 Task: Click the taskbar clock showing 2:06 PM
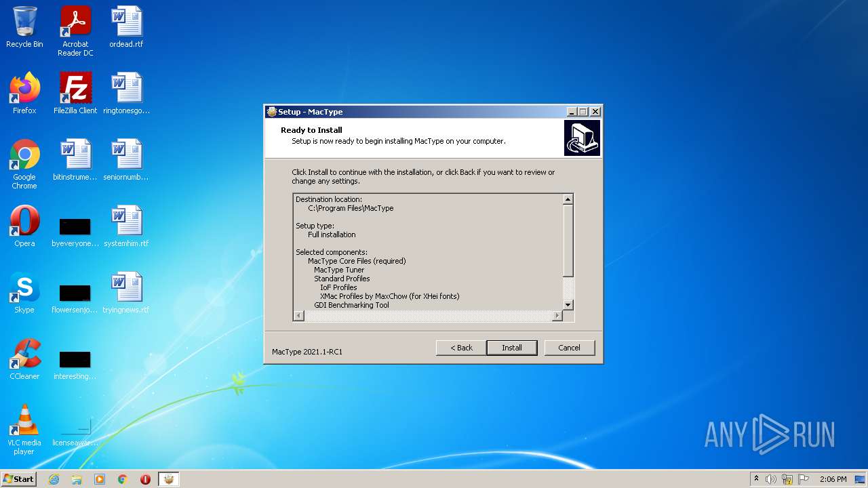pyautogui.click(x=833, y=479)
